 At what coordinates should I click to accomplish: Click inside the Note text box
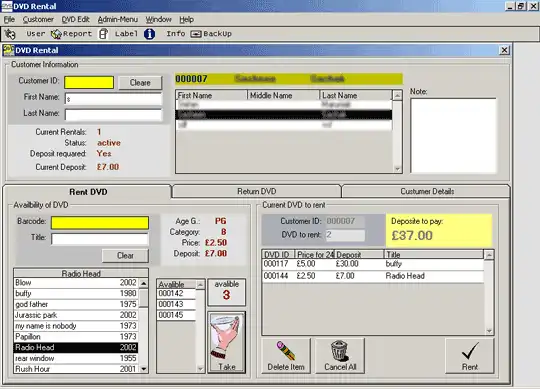coord(453,136)
